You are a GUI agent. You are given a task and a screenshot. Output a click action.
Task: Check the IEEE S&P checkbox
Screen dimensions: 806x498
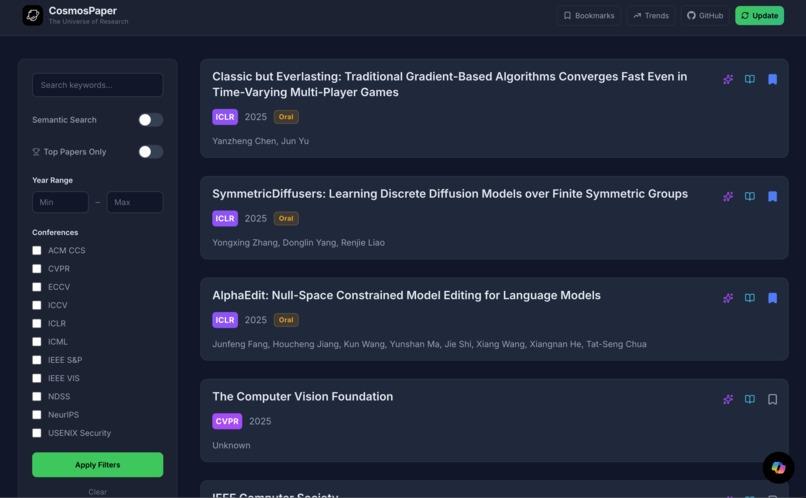coord(36,360)
